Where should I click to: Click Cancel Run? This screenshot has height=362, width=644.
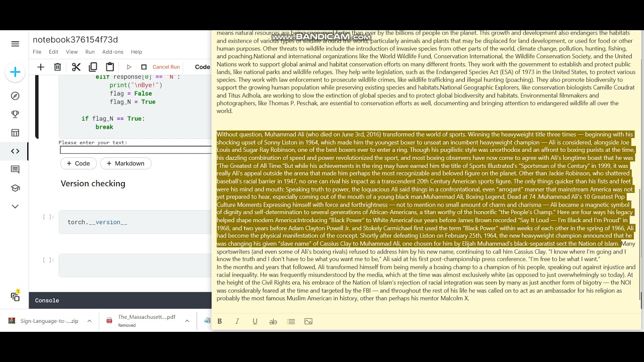[x=166, y=67]
